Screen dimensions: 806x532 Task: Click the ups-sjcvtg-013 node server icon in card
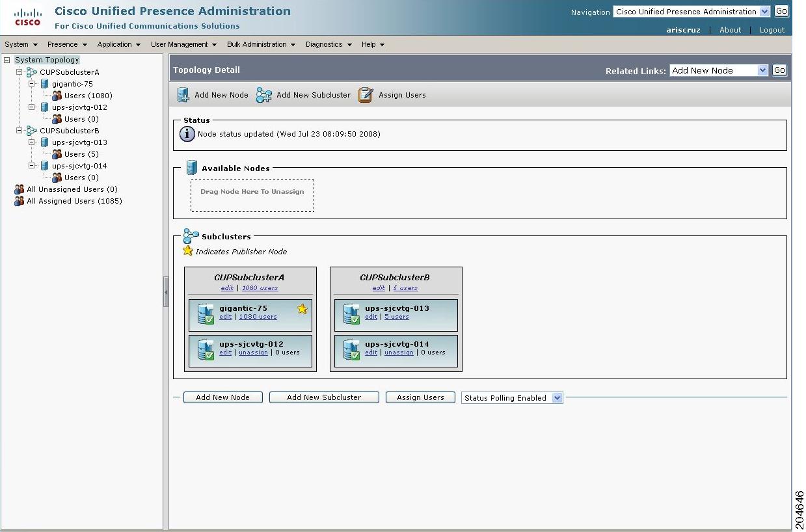[x=351, y=314]
